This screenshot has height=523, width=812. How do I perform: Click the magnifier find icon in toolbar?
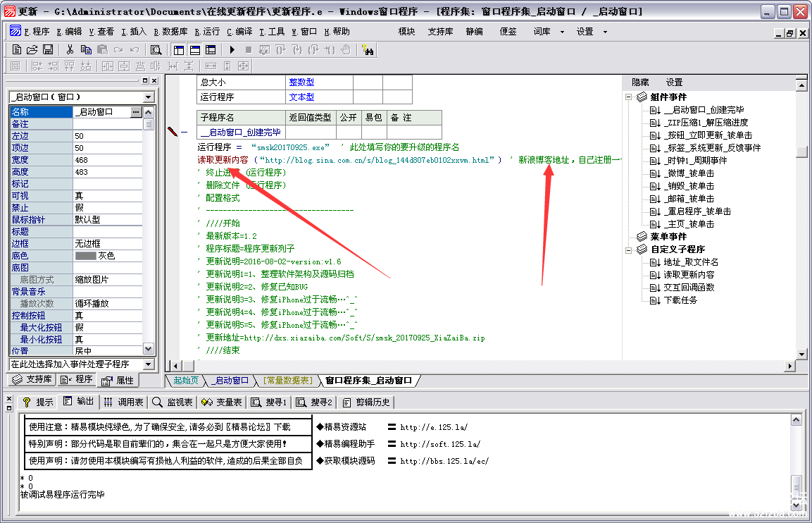pyautogui.click(x=156, y=49)
